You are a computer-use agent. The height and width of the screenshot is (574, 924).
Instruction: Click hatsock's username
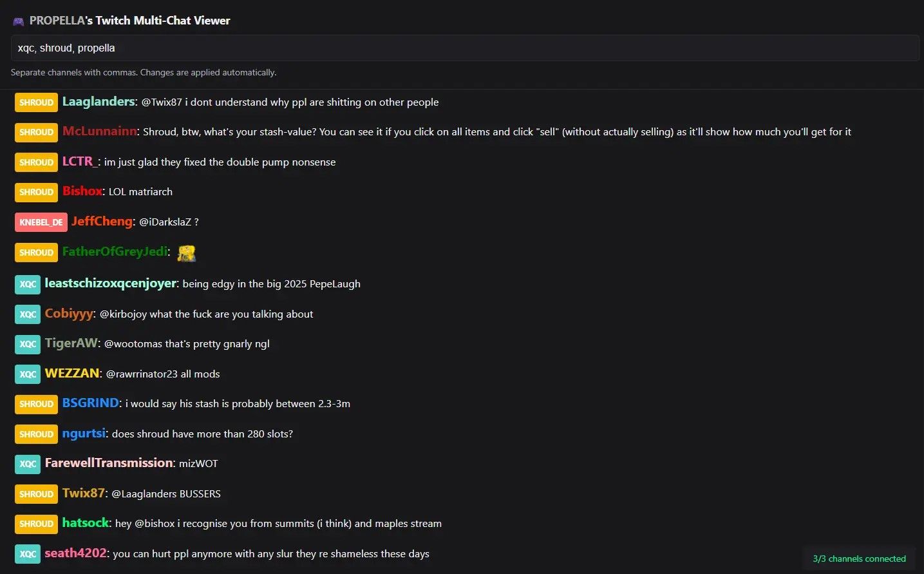[x=86, y=523]
